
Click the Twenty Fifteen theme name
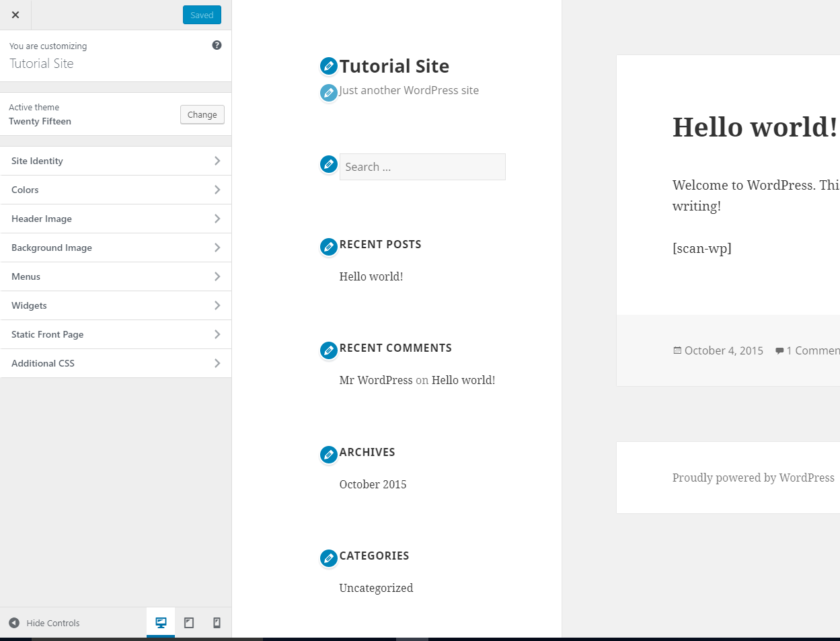click(x=40, y=121)
